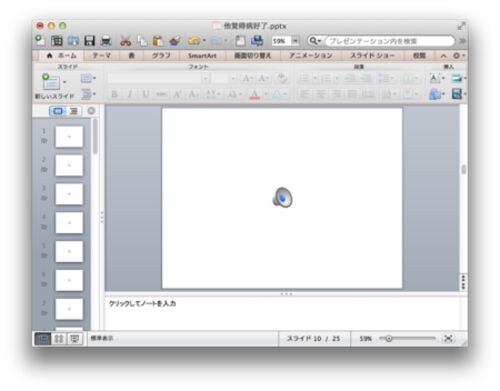Select Normal view button in status bar
The width and height of the screenshot is (500, 391).
pyautogui.click(x=43, y=339)
